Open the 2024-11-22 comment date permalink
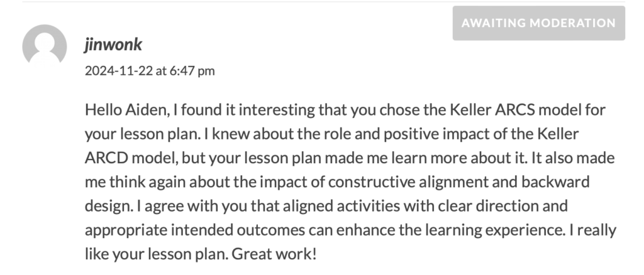The width and height of the screenshot is (644, 275). [x=119, y=71]
